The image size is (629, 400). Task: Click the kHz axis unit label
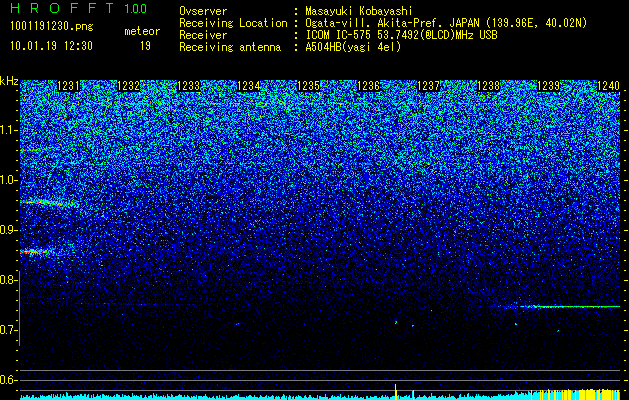pyautogui.click(x=9, y=81)
